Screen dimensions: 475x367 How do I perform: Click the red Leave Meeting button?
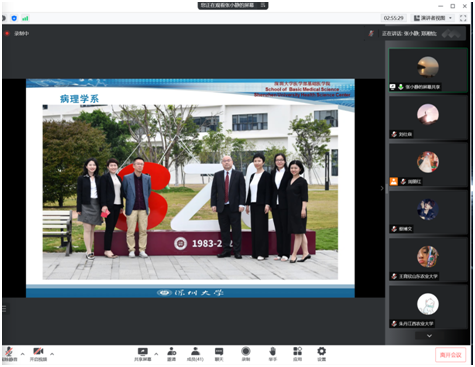click(x=450, y=355)
